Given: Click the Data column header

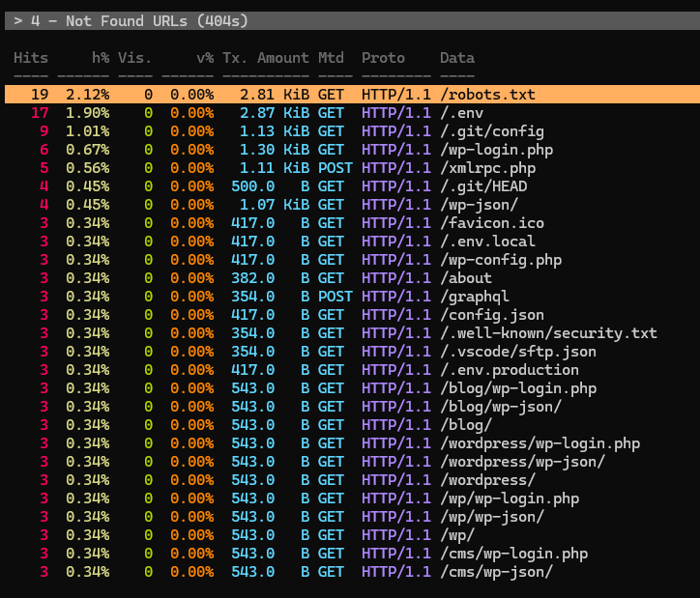Looking at the screenshot, I should (x=457, y=58).
